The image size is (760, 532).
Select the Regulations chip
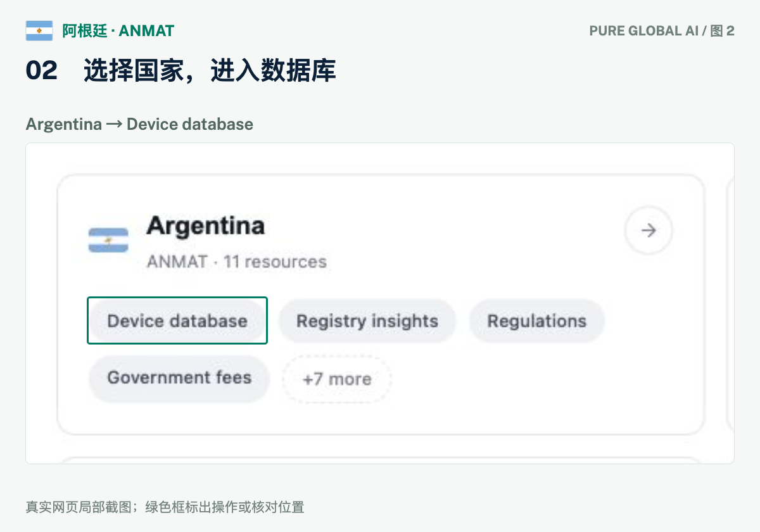pyautogui.click(x=536, y=320)
